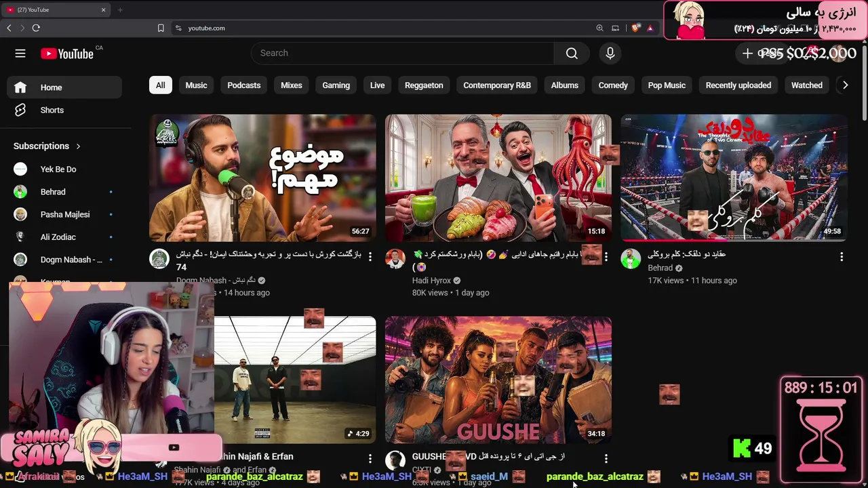Go to Home in the sidebar
The height and width of the screenshot is (488, 868).
[x=64, y=87]
